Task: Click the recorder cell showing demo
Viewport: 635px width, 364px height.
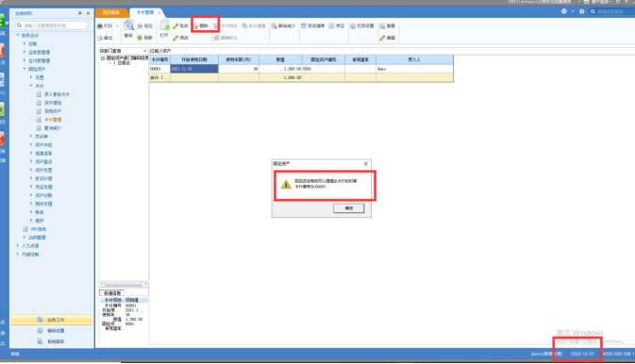Action: [x=414, y=69]
